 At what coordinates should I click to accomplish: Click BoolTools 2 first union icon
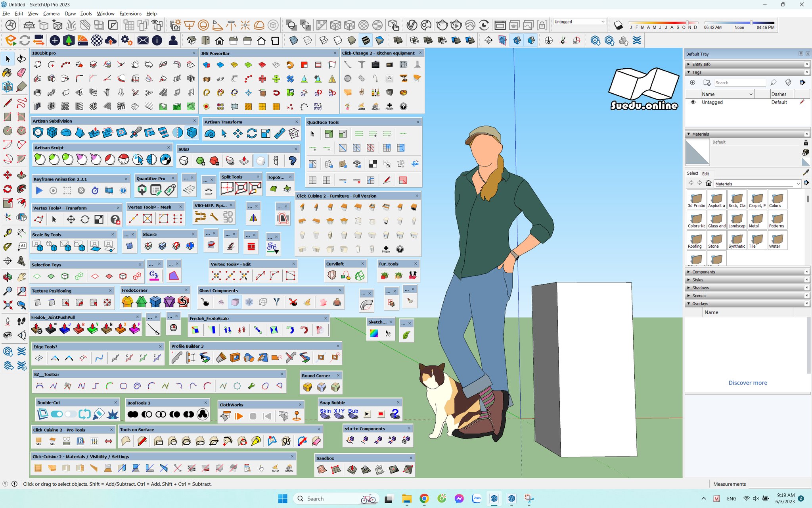[133, 414]
